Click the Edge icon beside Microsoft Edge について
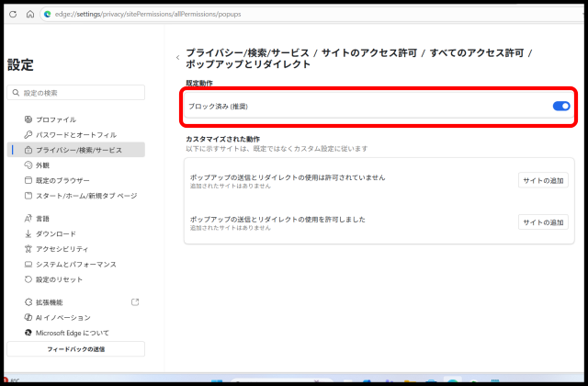588x386 pixels. (28, 333)
